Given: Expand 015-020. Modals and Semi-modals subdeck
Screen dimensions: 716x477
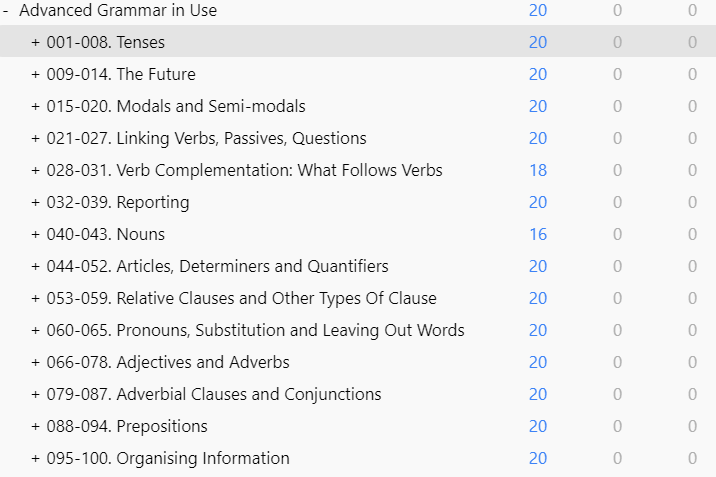Looking at the screenshot, I should click(36, 106).
